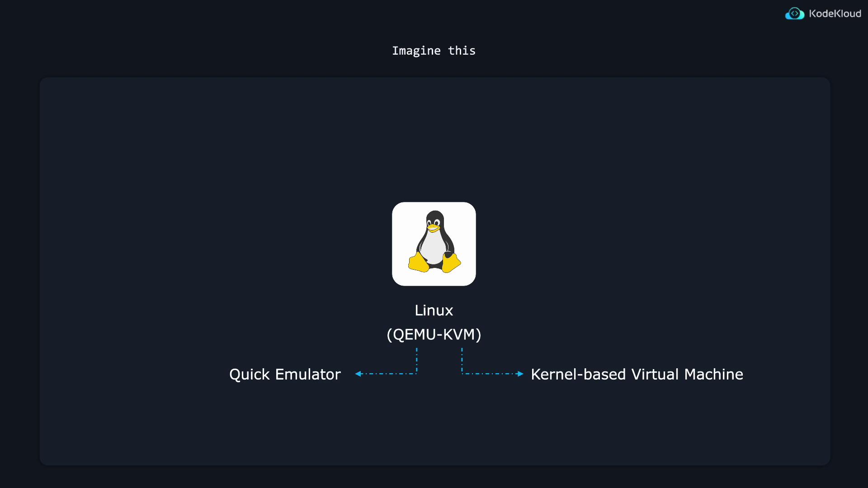Click Tux's left yellow foot
868x488 pixels.
(419, 263)
